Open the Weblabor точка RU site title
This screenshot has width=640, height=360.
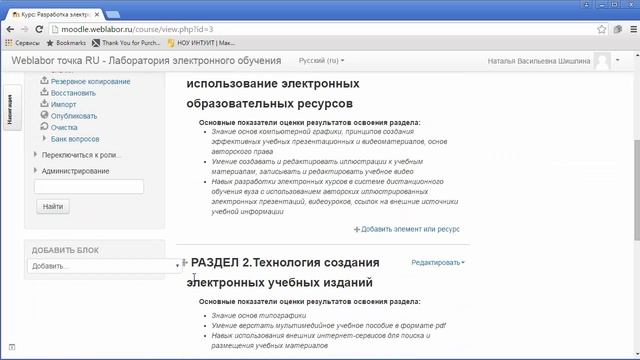pyautogui.click(x=146, y=61)
